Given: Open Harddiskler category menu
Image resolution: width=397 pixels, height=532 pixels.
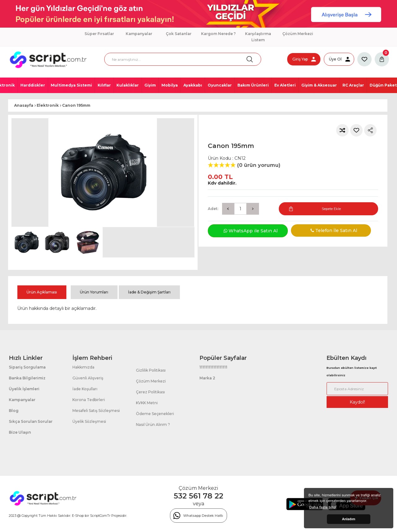Looking at the screenshot, I should [x=33, y=85].
